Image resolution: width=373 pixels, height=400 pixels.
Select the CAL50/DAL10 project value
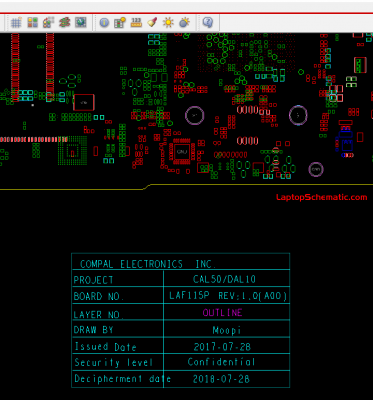[x=224, y=279]
